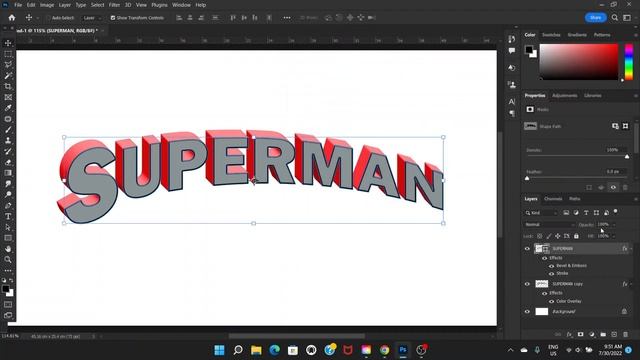This screenshot has width=640, height=360.
Task: Hide the Bevel & Emboss effect
Action: point(551,266)
